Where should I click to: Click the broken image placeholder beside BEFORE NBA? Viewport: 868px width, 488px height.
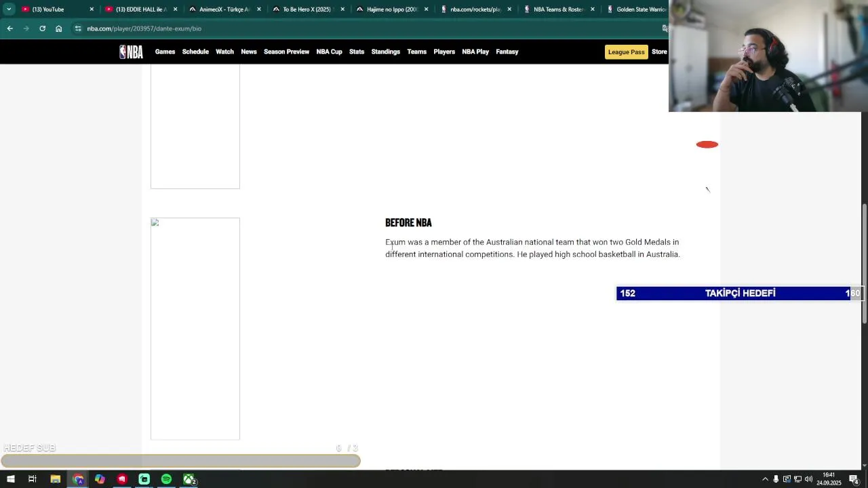(x=195, y=329)
